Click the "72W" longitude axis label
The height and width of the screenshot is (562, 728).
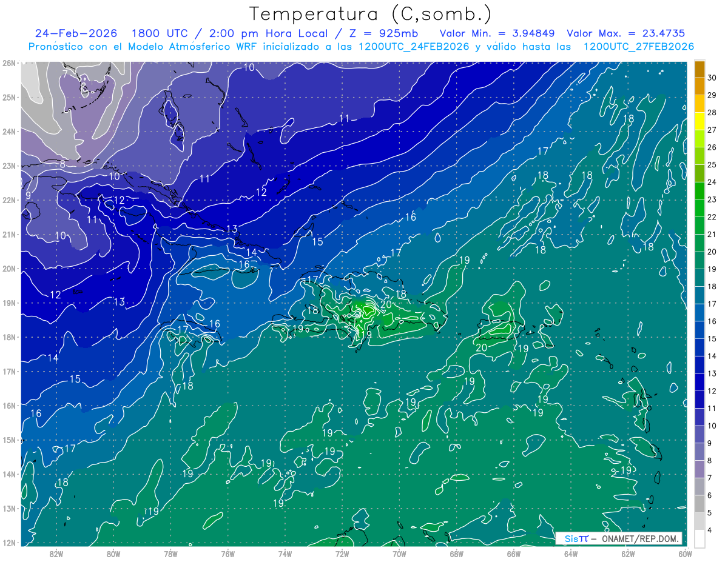(x=342, y=554)
